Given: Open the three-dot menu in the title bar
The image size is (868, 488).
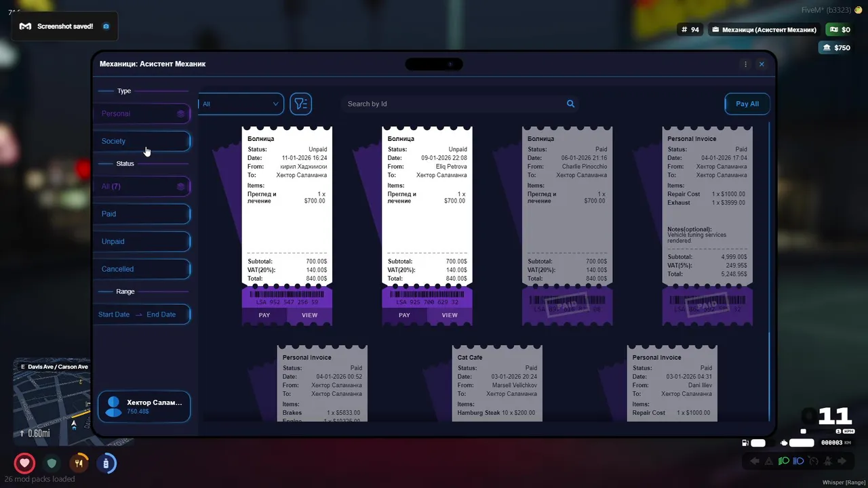Looking at the screenshot, I should (x=745, y=64).
